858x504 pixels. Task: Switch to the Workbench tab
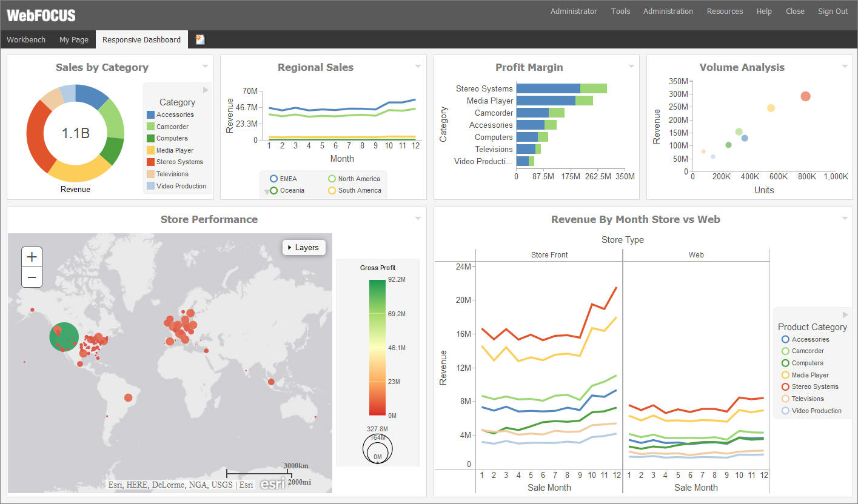click(26, 39)
